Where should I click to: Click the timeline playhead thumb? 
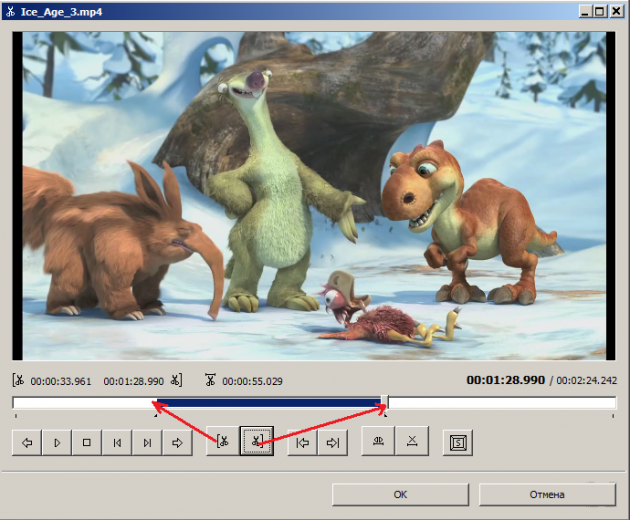coord(385,402)
